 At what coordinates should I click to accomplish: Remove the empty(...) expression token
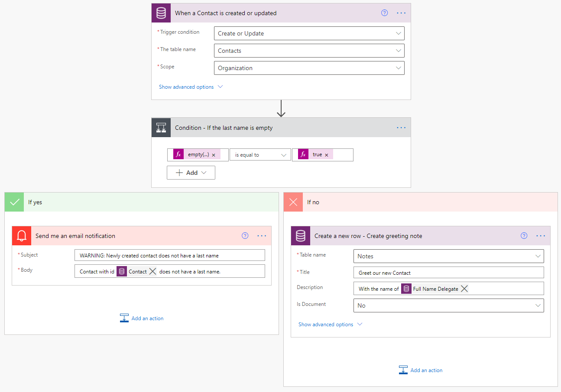(x=214, y=155)
